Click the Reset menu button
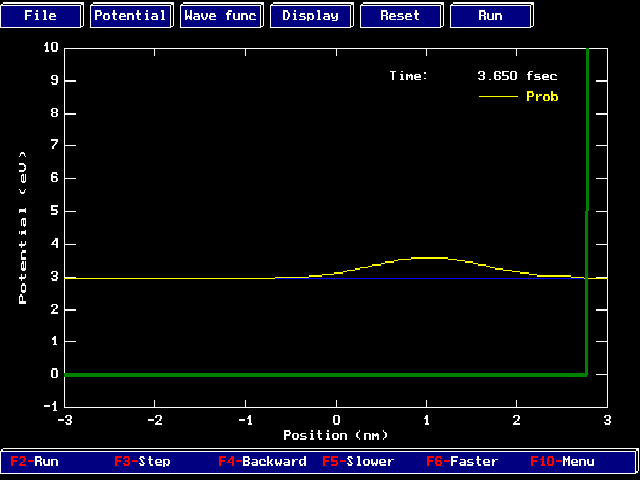The height and width of the screenshot is (480, 640). 400,16
